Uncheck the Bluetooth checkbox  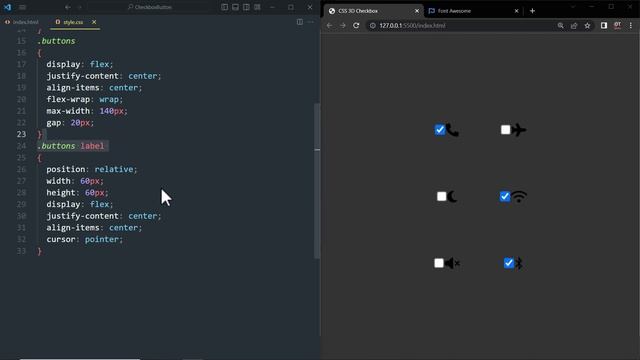[x=509, y=263]
